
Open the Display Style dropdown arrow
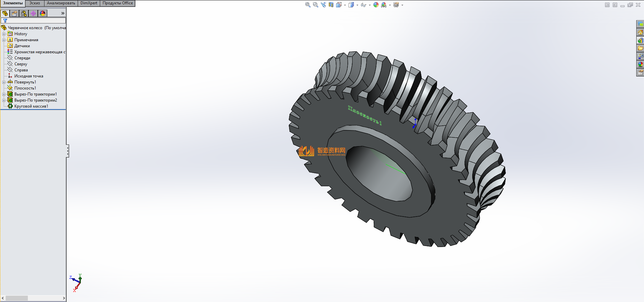pos(357,5)
